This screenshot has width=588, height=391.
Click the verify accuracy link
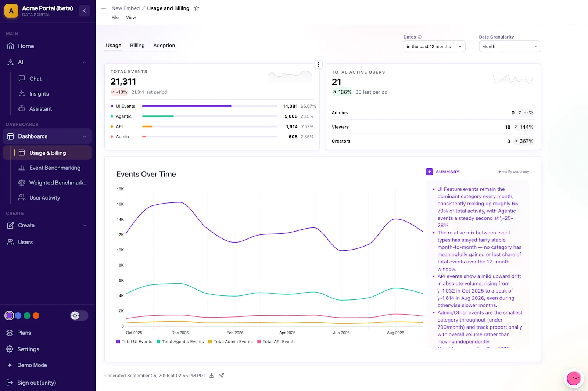point(513,172)
